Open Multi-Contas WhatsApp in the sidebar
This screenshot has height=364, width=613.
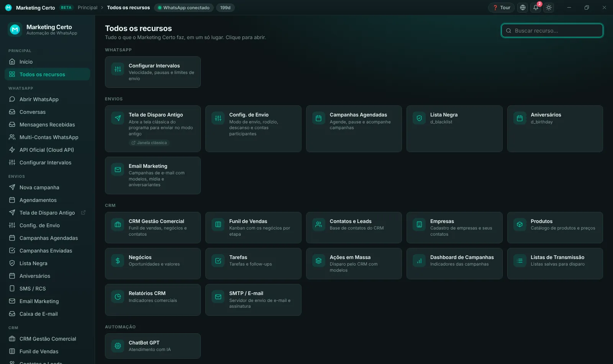point(48,137)
